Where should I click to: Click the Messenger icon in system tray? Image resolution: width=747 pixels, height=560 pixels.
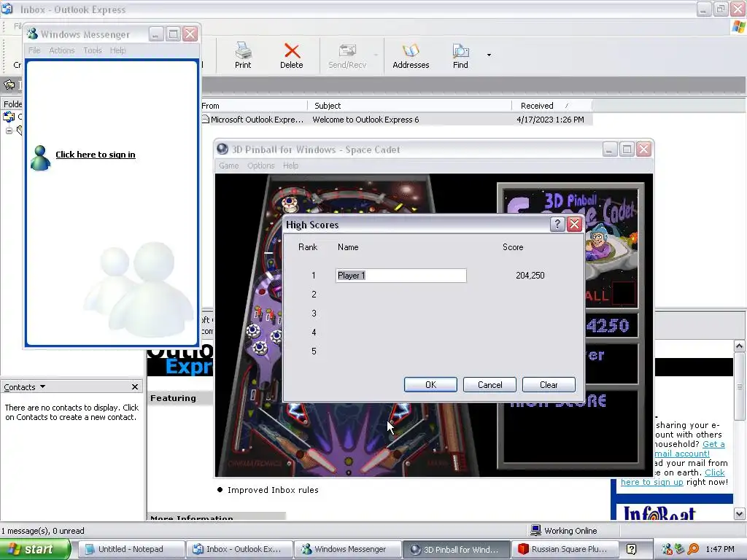tap(667, 550)
